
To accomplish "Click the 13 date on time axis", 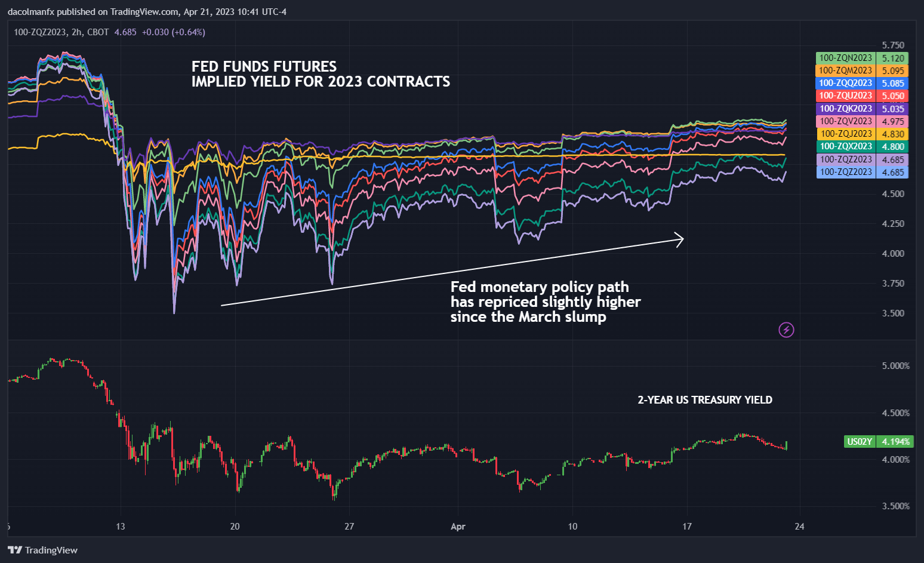I will click(121, 526).
